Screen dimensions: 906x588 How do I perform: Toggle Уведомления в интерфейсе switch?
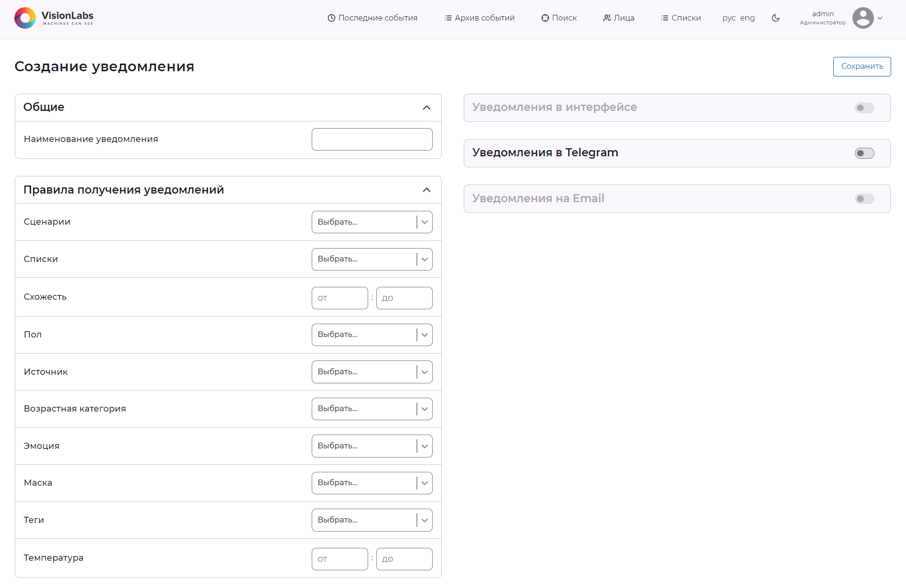coord(864,108)
